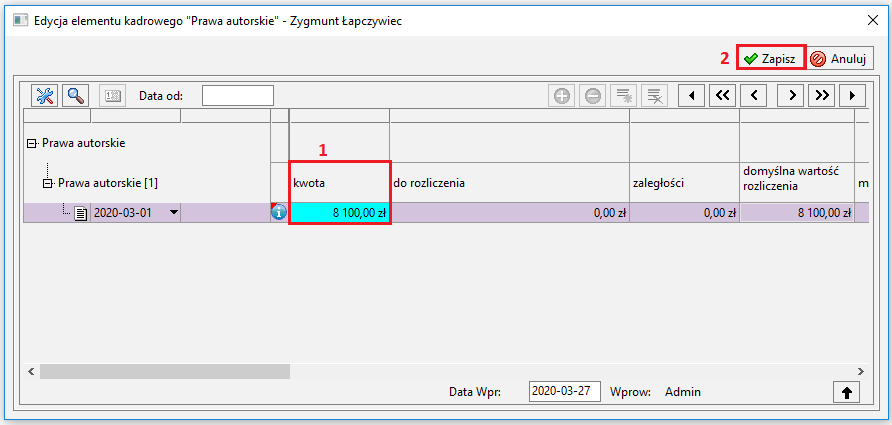Open the 2020-03-01 date dropdown arrow
The height and width of the screenshot is (425, 892).
(174, 213)
